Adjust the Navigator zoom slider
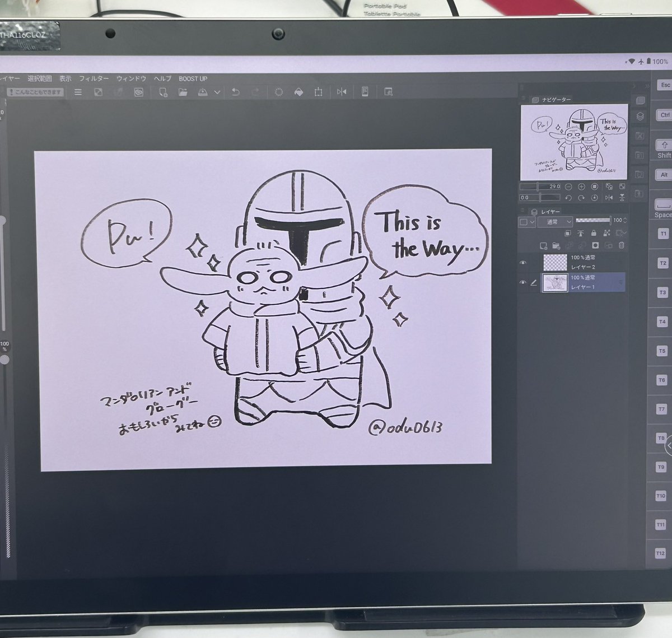 pyautogui.click(x=540, y=187)
